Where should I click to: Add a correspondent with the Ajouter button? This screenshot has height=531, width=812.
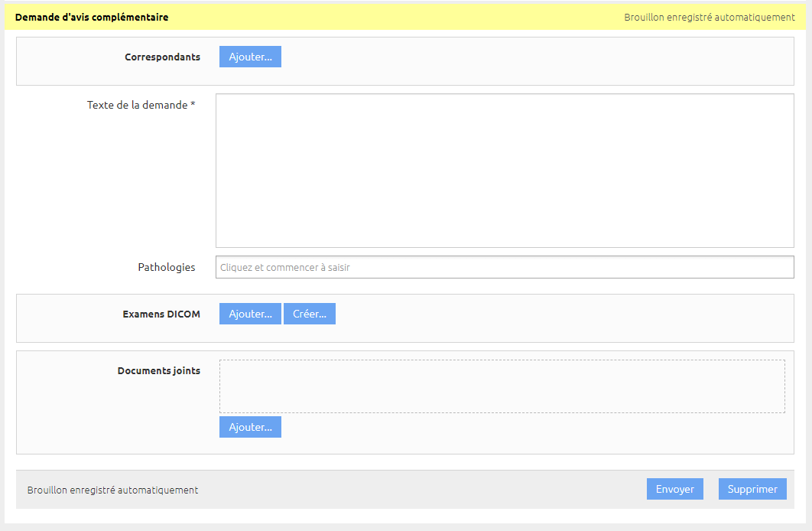pyautogui.click(x=250, y=57)
